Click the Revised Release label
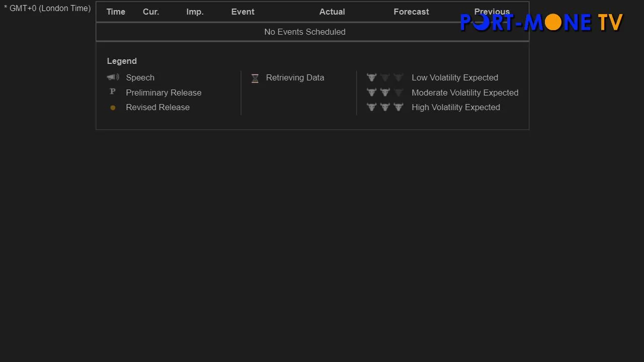 (x=157, y=107)
